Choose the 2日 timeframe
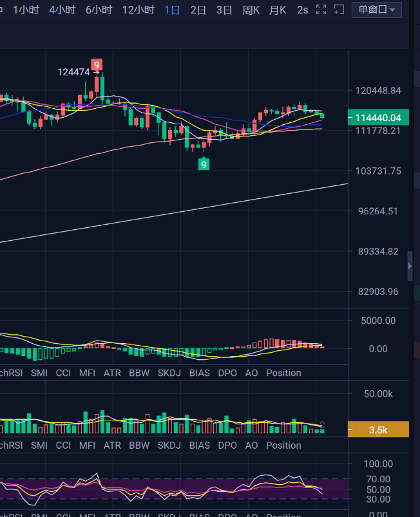 (198, 10)
